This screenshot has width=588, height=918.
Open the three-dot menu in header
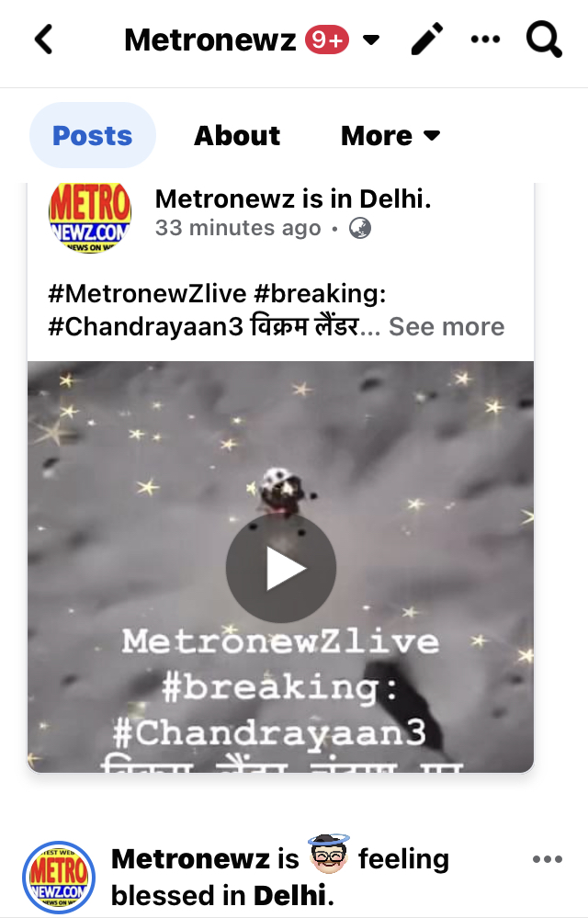486,40
